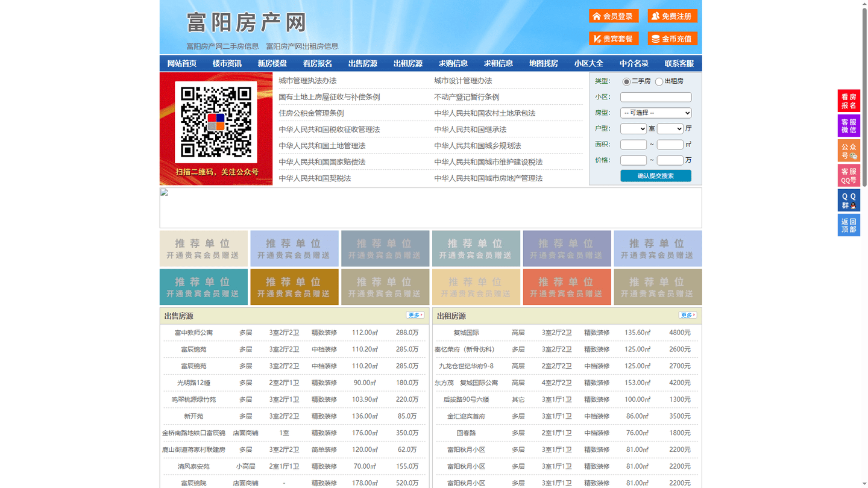Open the 复城国际 4800元 rental listing
The height and width of the screenshot is (488, 868).
click(466, 333)
